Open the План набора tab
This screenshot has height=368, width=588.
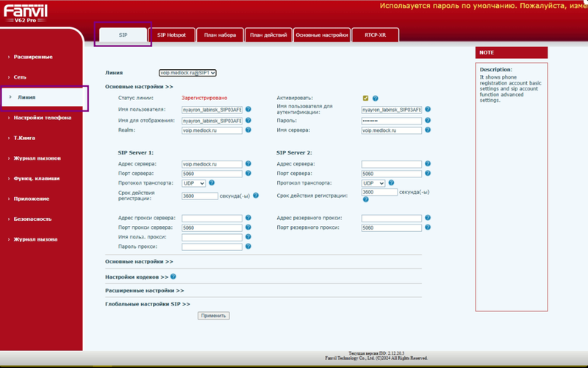tap(220, 35)
